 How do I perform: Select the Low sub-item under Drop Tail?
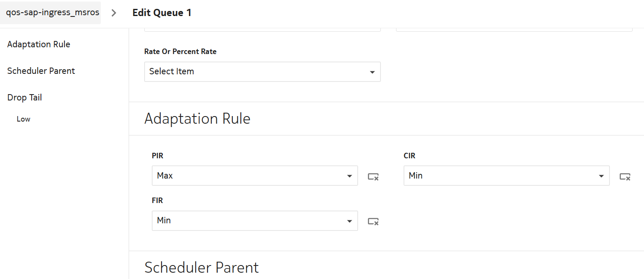[x=24, y=119]
